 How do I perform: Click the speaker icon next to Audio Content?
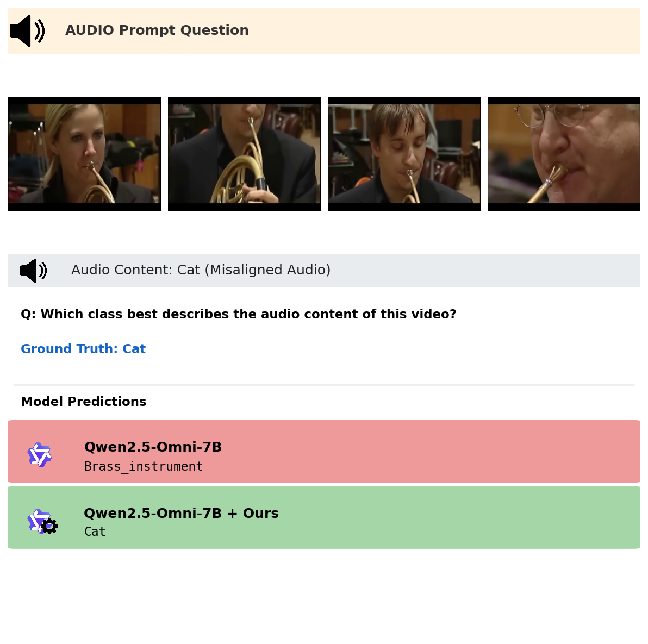(33, 271)
